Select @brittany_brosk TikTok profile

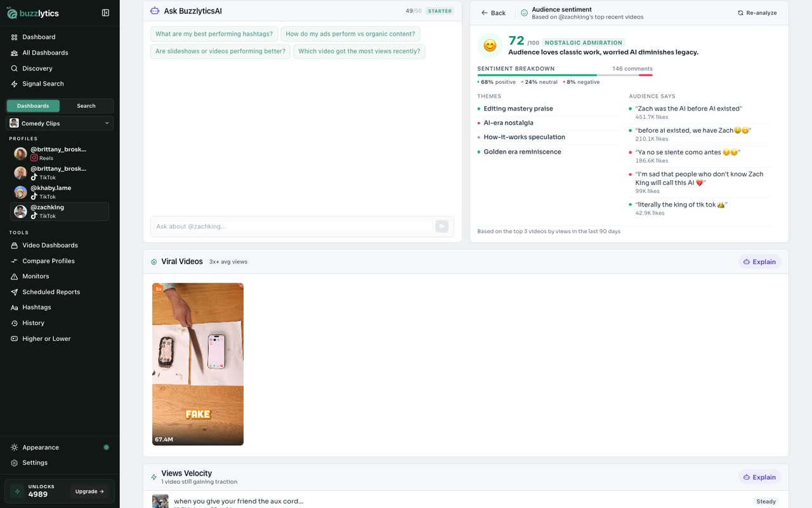pos(60,173)
